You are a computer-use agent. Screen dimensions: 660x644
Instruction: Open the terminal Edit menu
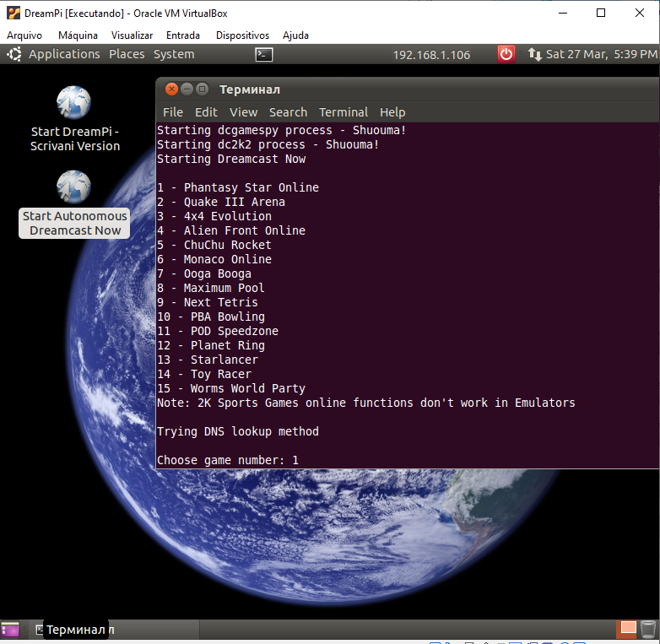[x=206, y=112]
